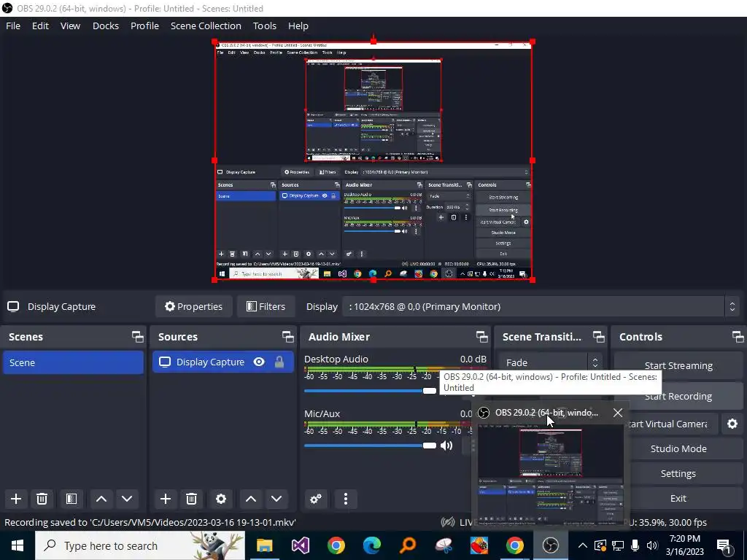Click the Start Recording button
Screen dimensions: 747x560
pos(678,396)
